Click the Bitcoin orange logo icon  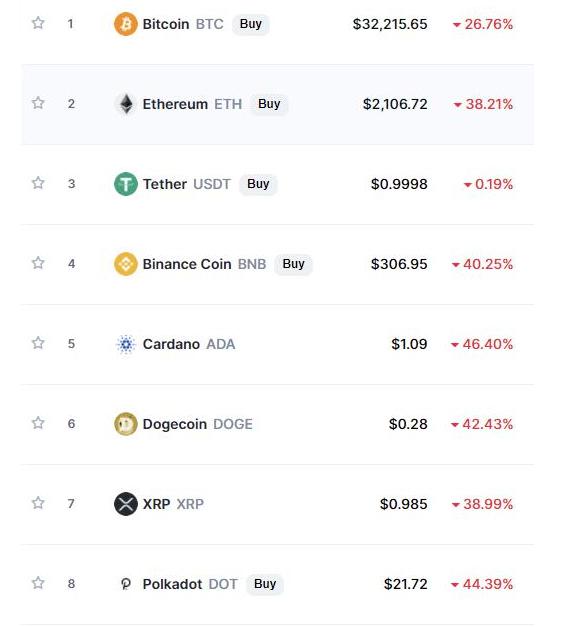126,24
